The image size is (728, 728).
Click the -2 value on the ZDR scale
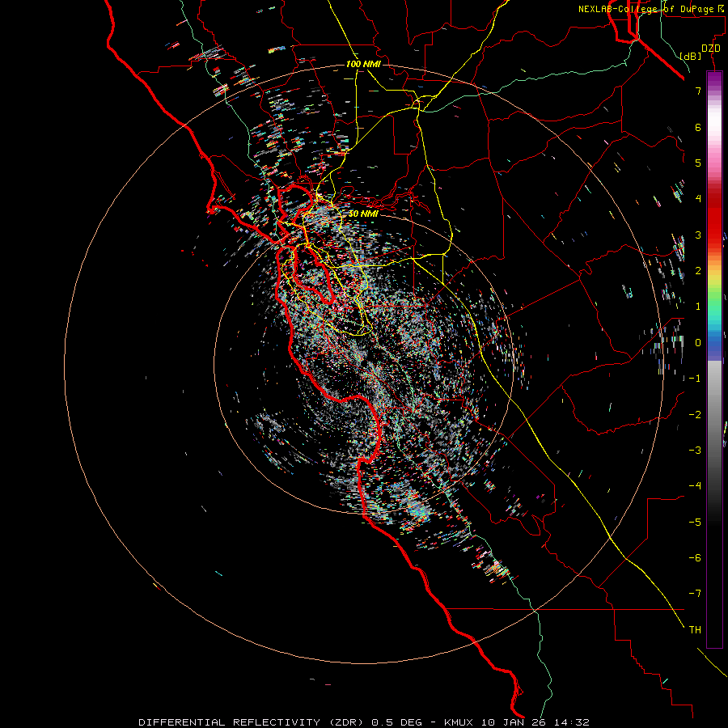(x=695, y=415)
